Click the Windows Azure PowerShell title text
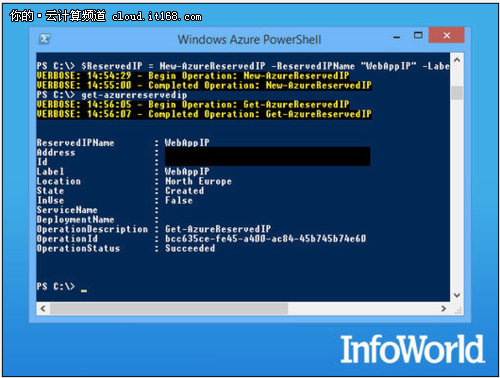Viewport: 500px width, 378px height. (249, 39)
